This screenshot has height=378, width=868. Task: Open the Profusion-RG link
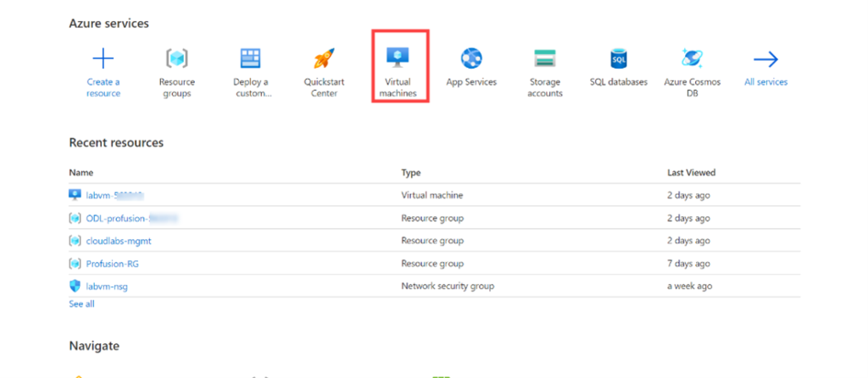[113, 264]
